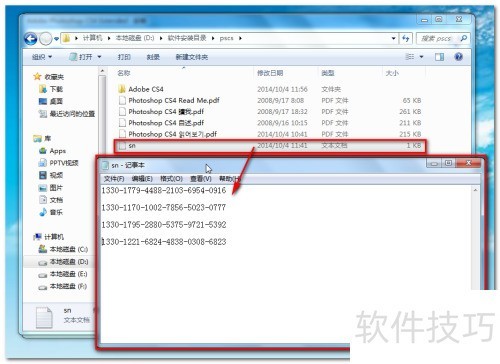Click 软件安装目录 in the breadcrumb
This screenshot has width=500, height=364.
[187, 38]
